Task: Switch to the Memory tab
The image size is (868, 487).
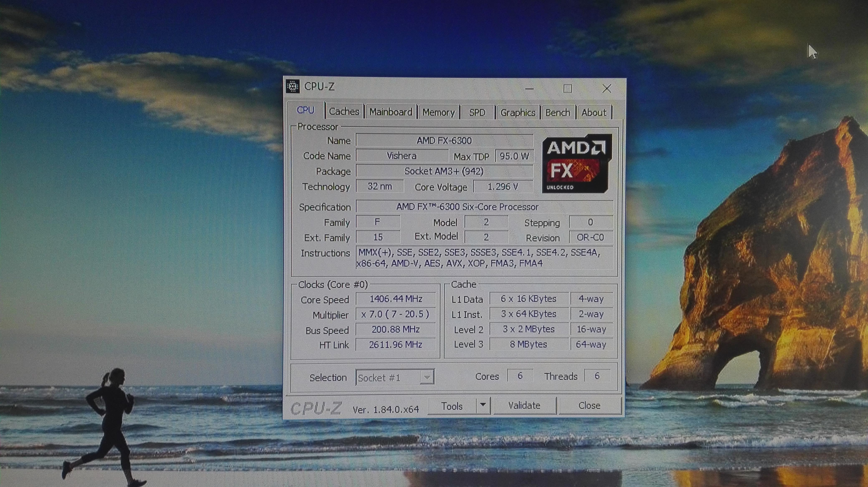Action: tap(438, 112)
